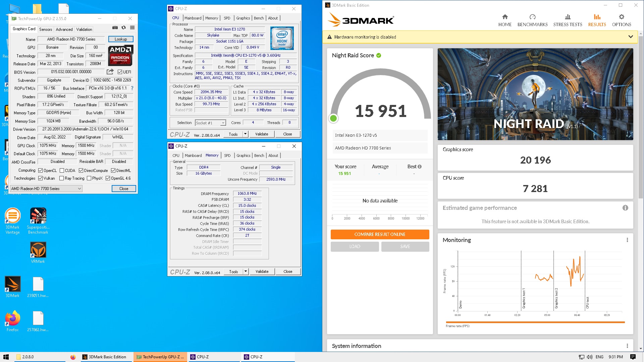
Task: Switch to the Sensors tab in GPU-Z
Action: tap(46, 29)
